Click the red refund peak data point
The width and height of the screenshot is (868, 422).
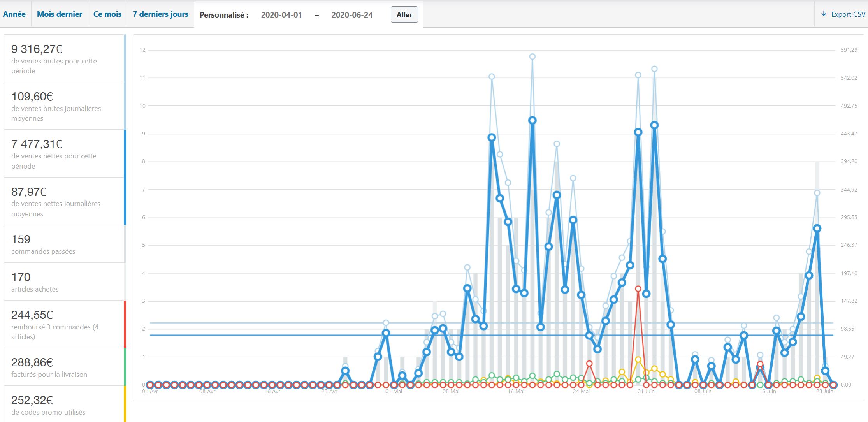pos(638,289)
